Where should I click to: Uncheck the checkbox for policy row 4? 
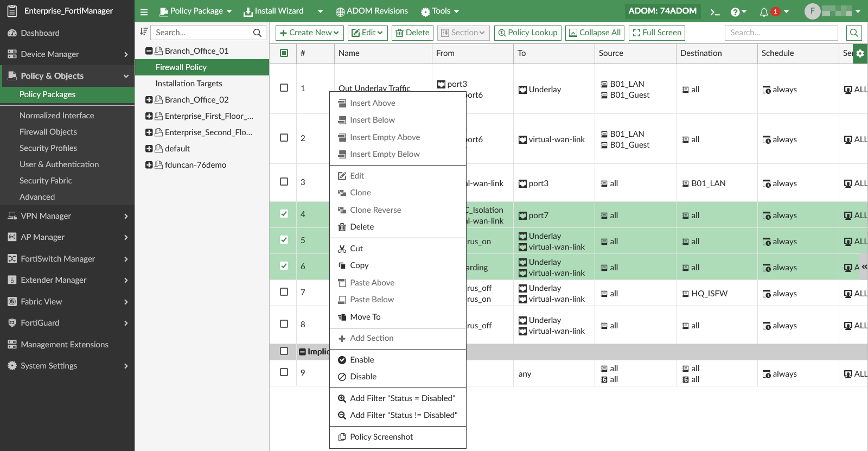[x=284, y=214]
